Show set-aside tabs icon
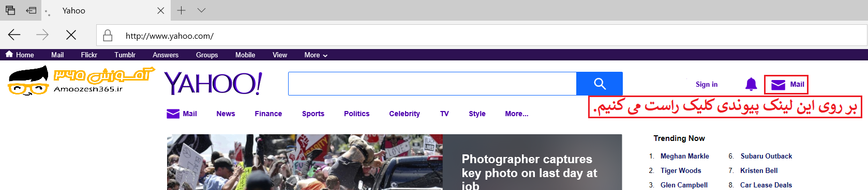The image size is (868, 190). tap(32, 10)
